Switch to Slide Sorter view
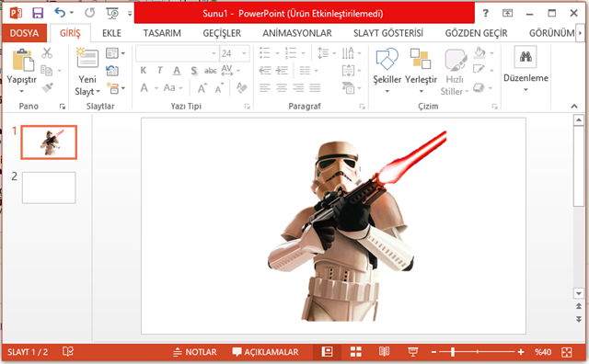Image resolution: width=589 pixels, height=364 pixels. [356, 352]
